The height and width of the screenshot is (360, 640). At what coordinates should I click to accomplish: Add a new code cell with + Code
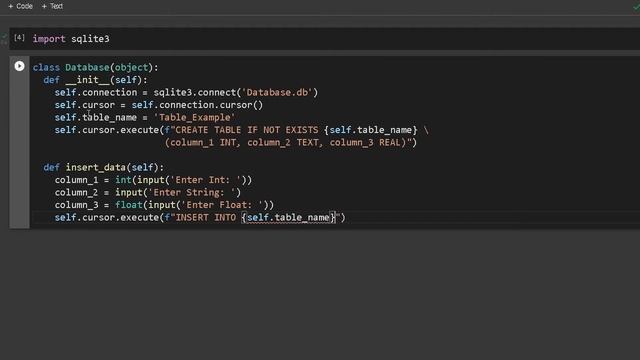[20, 6]
